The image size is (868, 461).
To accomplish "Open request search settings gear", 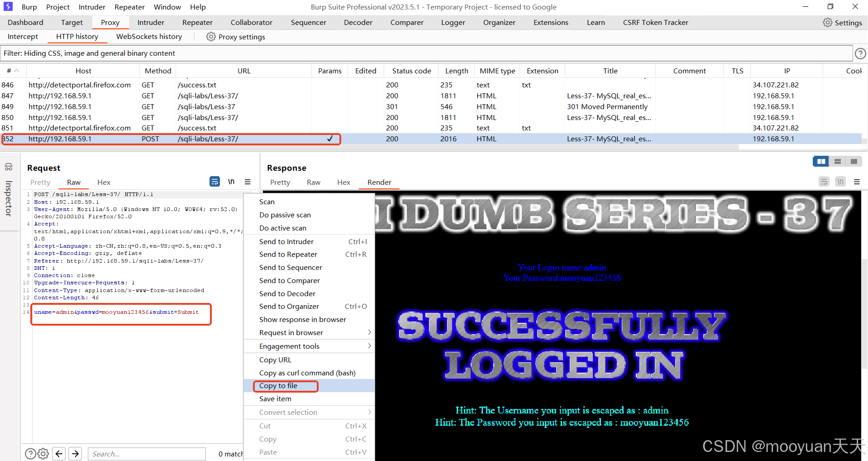I will click(43, 453).
